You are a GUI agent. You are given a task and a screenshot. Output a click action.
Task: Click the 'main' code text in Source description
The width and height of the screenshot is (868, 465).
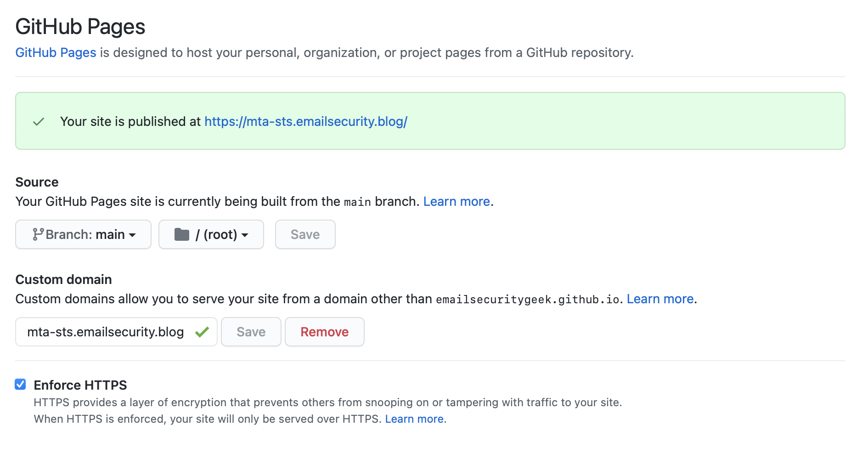coord(357,202)
